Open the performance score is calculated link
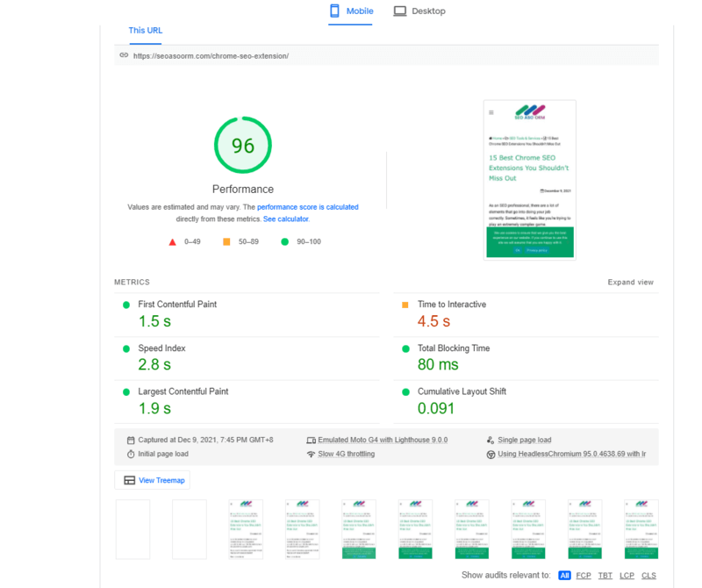 click(307, 207)
